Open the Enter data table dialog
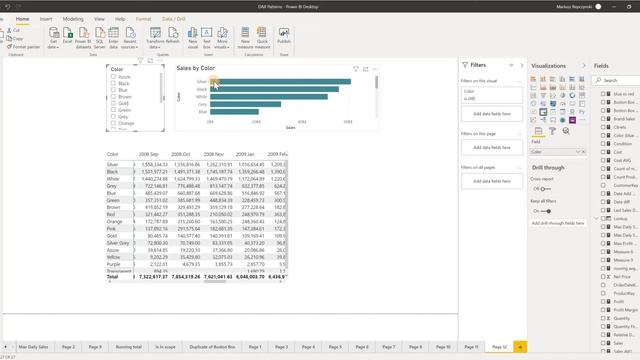This screenshot has width=640, height=360. 113,38
